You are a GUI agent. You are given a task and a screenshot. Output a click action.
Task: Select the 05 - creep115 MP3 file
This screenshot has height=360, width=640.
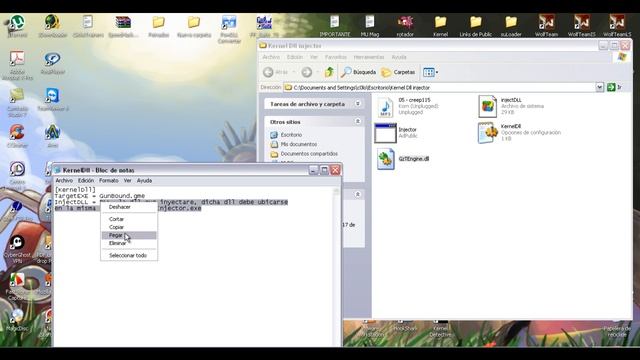click(x=407, y=107)
